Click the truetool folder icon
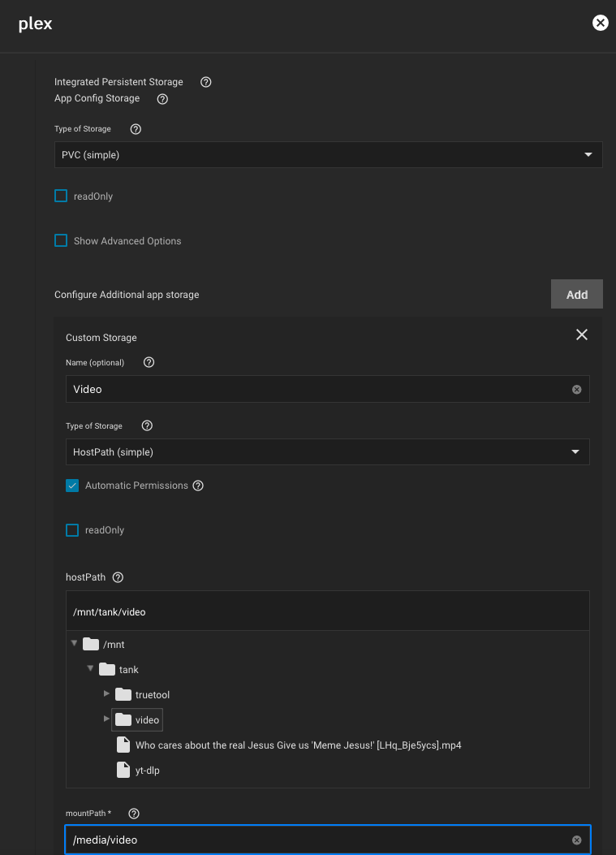Viewport: 616px width, 855px height. tap(123, 695)
